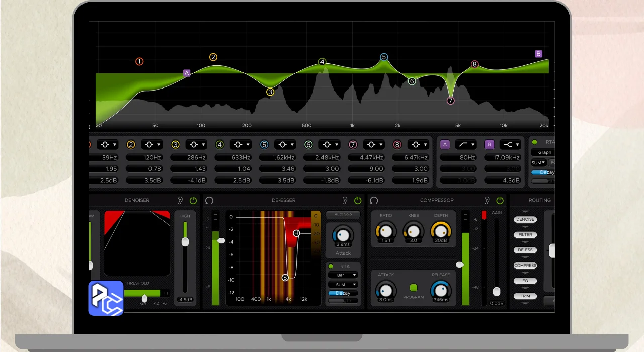The height and width of the screenshot is (352, 644).
Task: Click band 7 gain field -6.1dB
Action: pos(367,180)
